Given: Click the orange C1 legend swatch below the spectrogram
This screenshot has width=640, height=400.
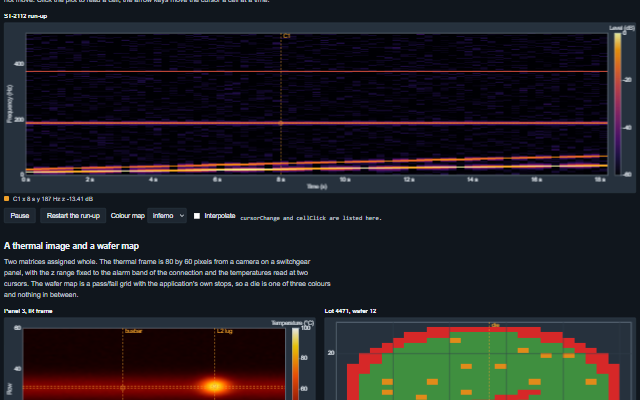Looking at the screenshot, I should tap(7, 199).
